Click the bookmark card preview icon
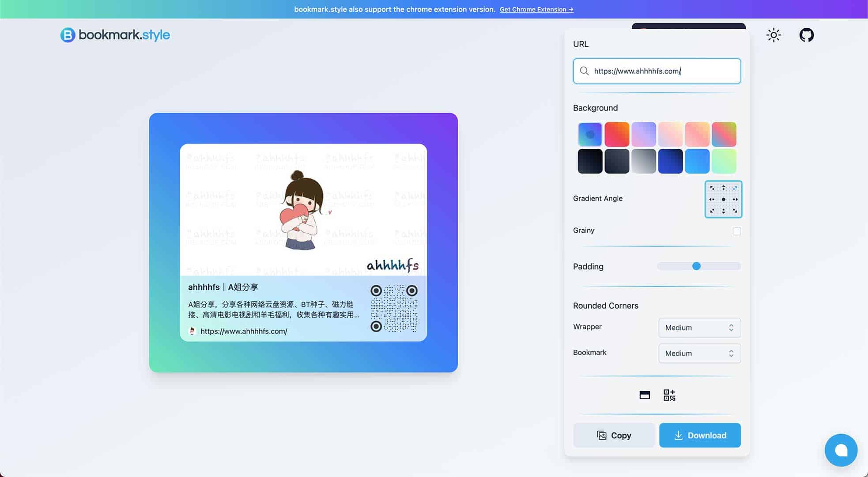868x477 pixels. 645,394
